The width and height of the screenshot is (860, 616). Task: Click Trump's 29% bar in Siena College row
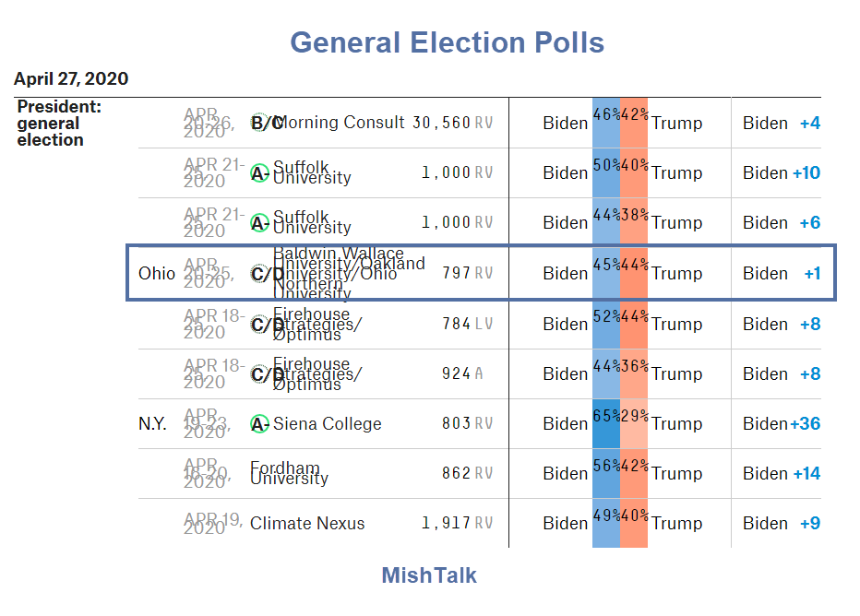click(x=634, y=424)
